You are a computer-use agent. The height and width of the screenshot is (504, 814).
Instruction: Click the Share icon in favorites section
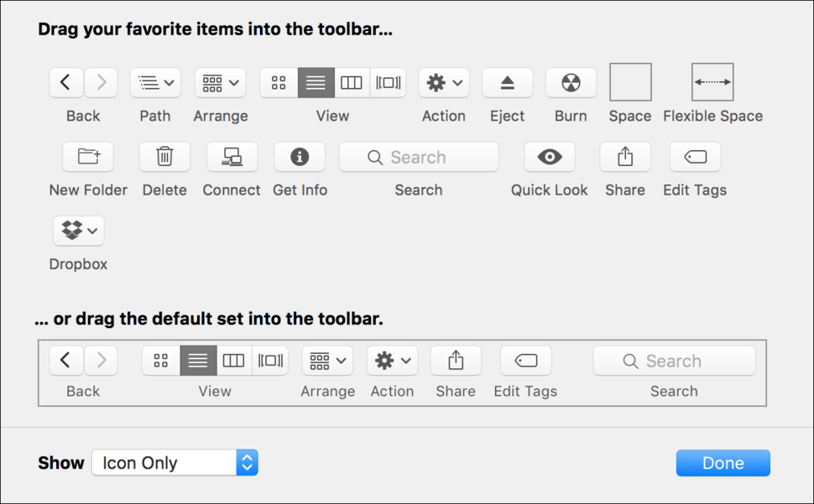[625, 157]
